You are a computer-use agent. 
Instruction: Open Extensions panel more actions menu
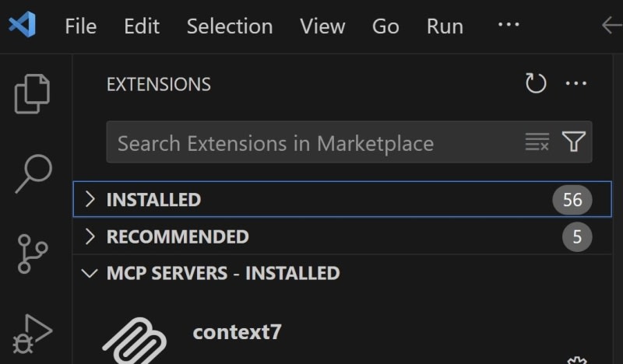pos(575,84)
